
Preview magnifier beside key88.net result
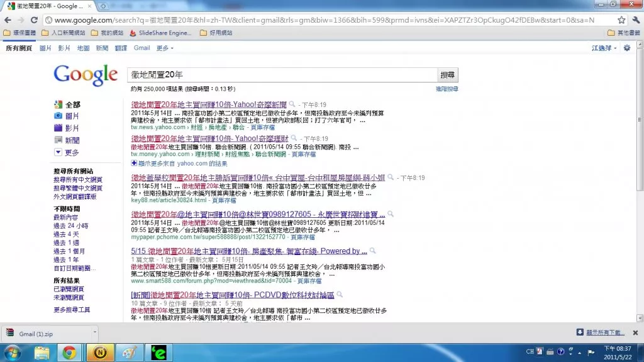[391, 178]
